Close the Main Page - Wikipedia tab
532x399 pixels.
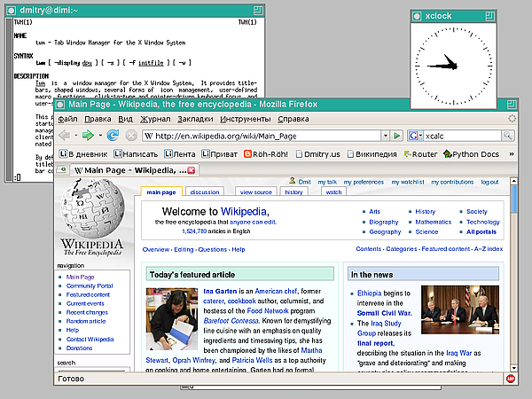[x=192, y=170]
